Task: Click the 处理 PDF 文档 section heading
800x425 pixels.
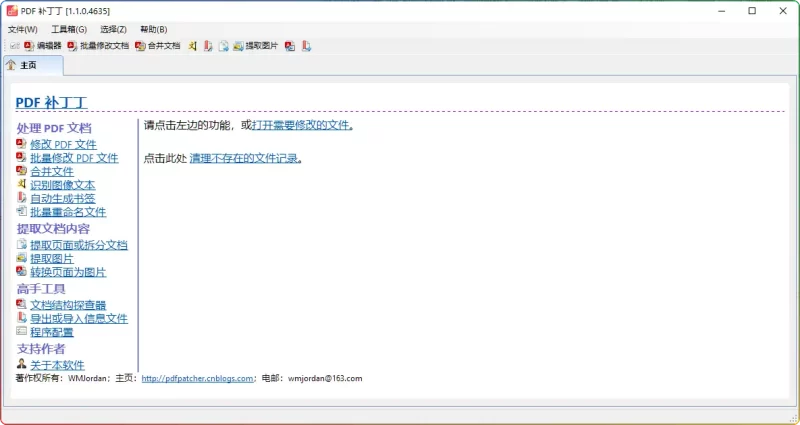Action: coord(55,128)
